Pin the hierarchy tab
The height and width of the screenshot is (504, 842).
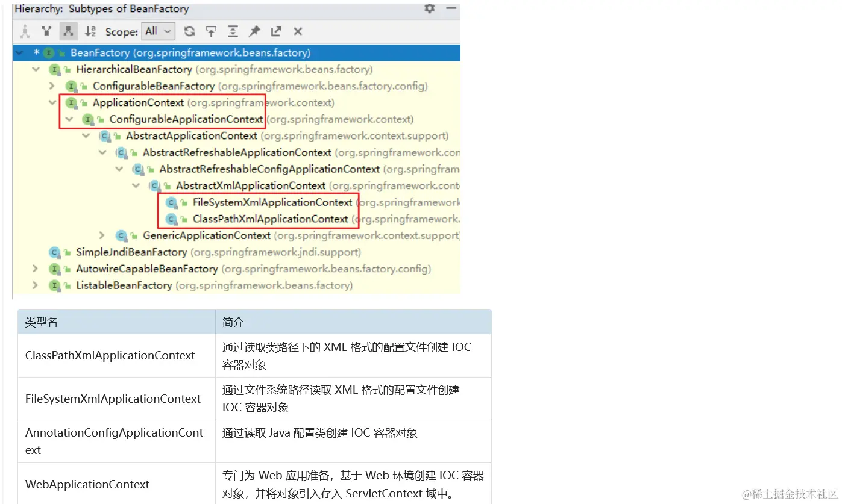(254, 31)
